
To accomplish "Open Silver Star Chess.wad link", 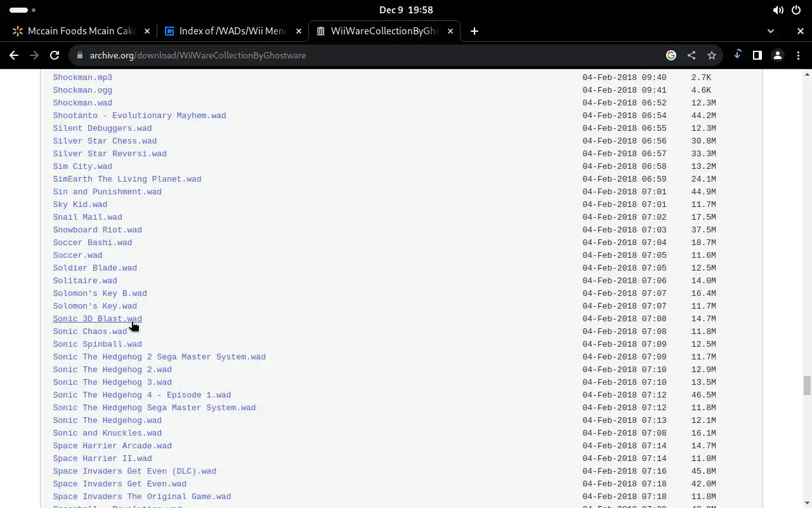I will [x=105, y=141].
